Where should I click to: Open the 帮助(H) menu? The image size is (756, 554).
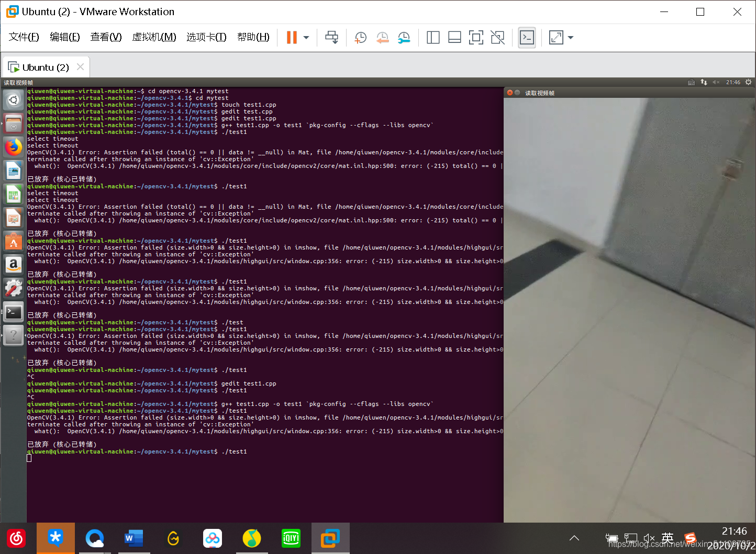[x=253, y=37]
